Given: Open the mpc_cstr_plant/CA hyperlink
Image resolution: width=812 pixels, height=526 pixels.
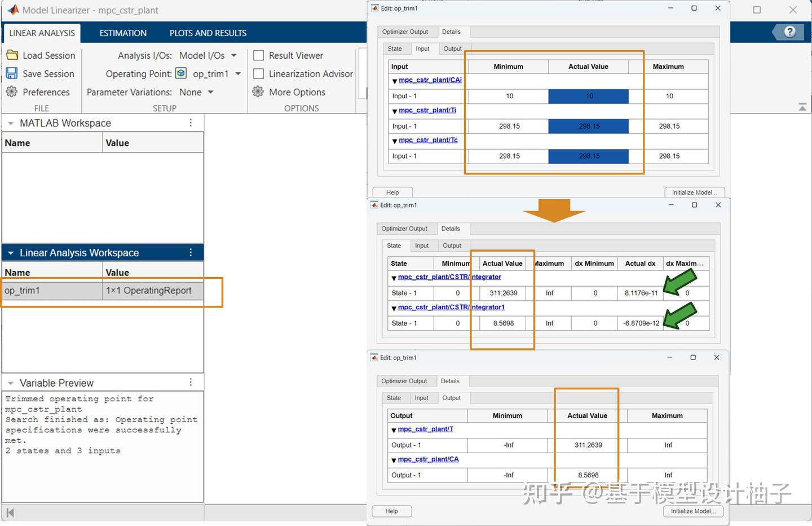Looking at the screenshot, I should point(429,459).
